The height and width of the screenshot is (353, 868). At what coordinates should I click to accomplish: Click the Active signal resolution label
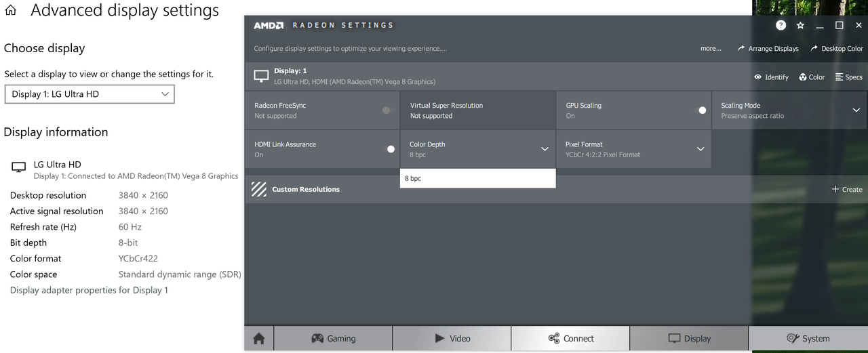(57, 211)
